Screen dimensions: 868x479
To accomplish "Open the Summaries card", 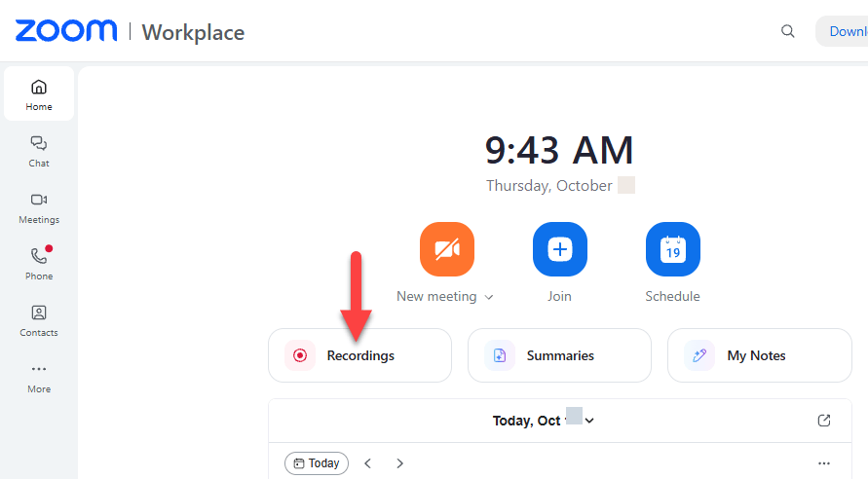I will pos(559,355).
